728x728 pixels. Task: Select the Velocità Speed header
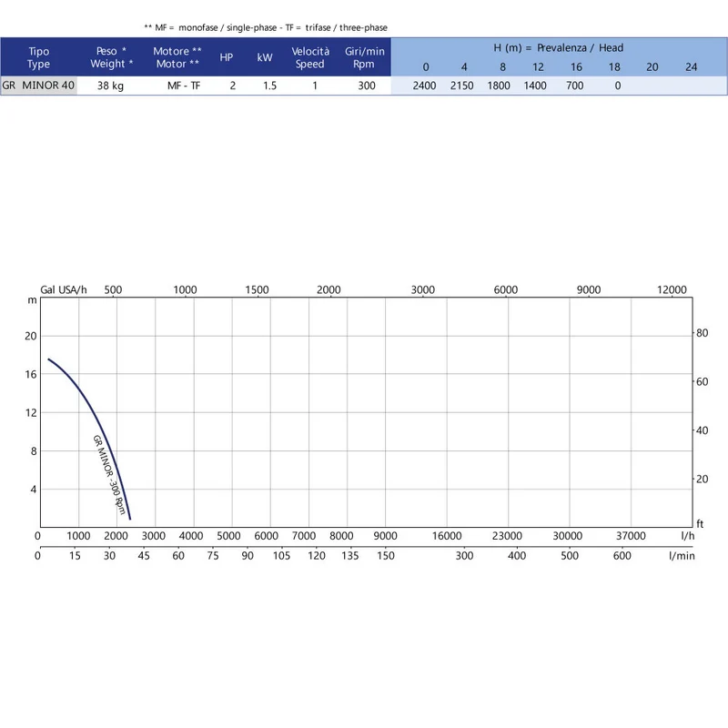tap(310, 57)
